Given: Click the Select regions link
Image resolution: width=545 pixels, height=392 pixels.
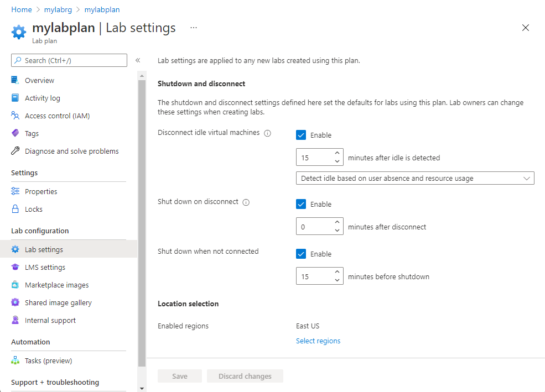Looking at the screenshot, I should (318, 341).
